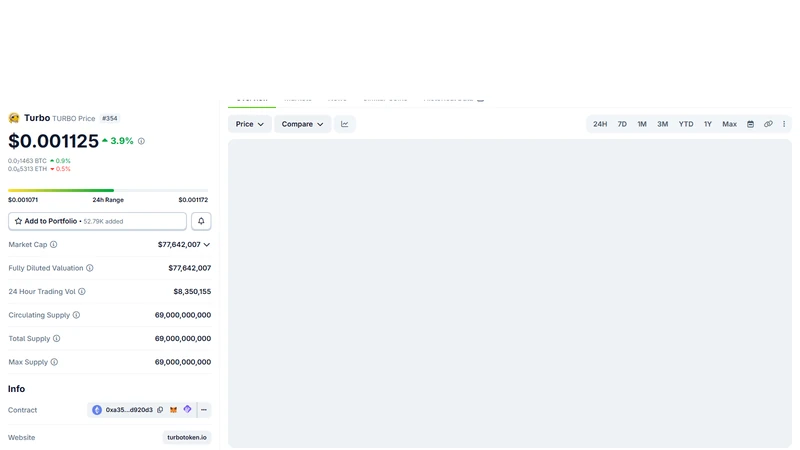
Task: Switch to the line chart type icon
Action: click(345, 124)
